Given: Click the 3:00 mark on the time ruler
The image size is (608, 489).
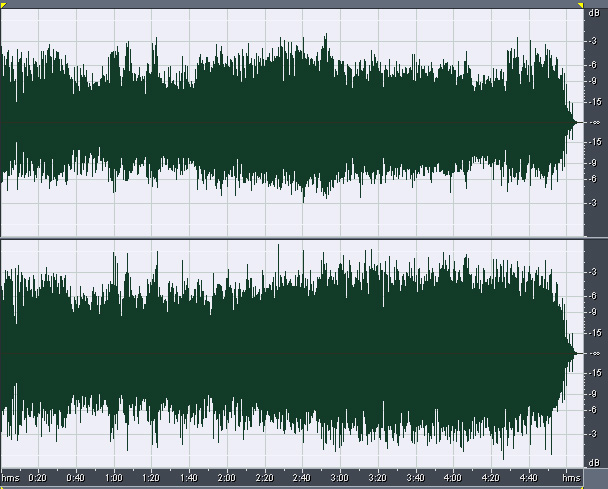Looking at the screenshot, I should click(339, 477).
